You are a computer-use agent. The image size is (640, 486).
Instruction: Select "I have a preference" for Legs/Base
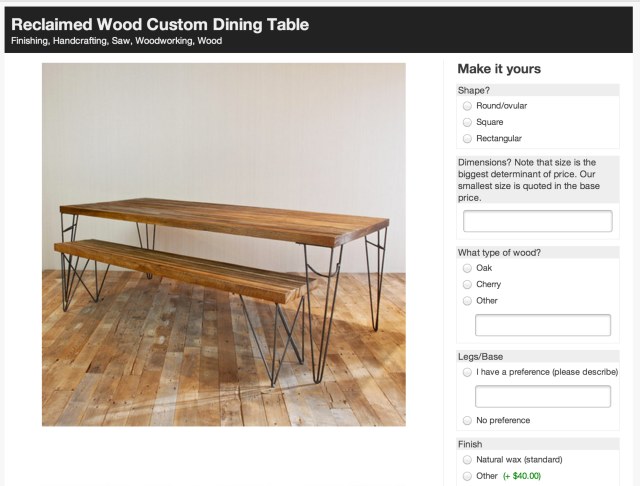tap(467, 372)
